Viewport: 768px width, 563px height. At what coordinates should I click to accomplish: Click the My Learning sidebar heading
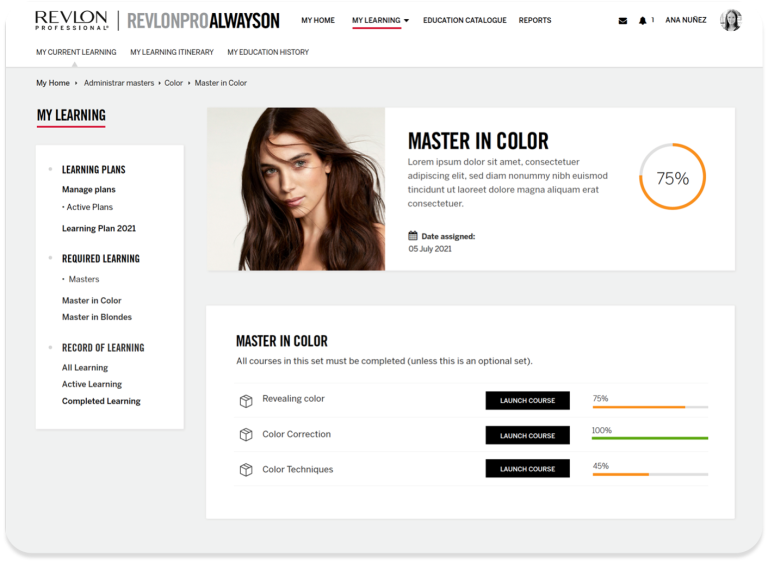[71, 115]
